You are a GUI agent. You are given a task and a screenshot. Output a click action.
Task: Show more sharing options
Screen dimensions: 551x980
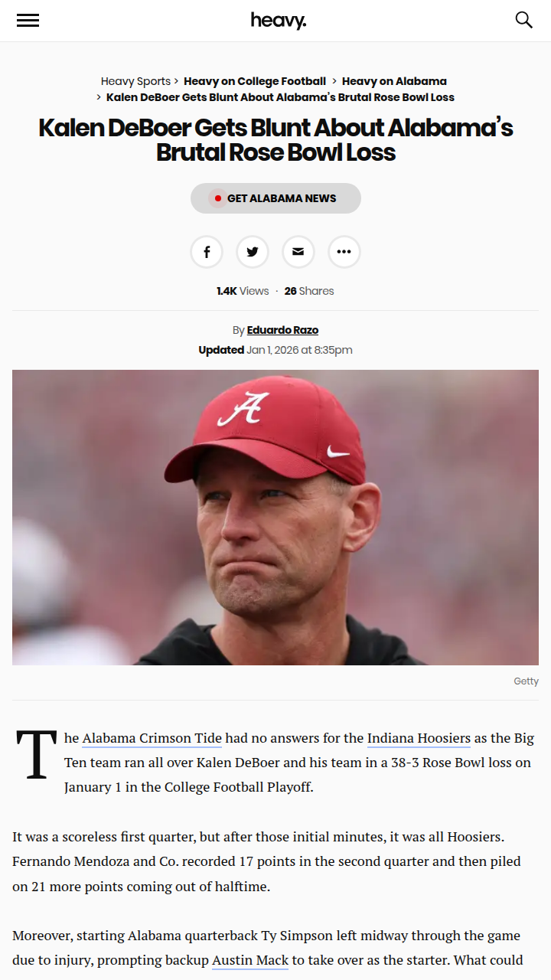(x=344, y=252)
